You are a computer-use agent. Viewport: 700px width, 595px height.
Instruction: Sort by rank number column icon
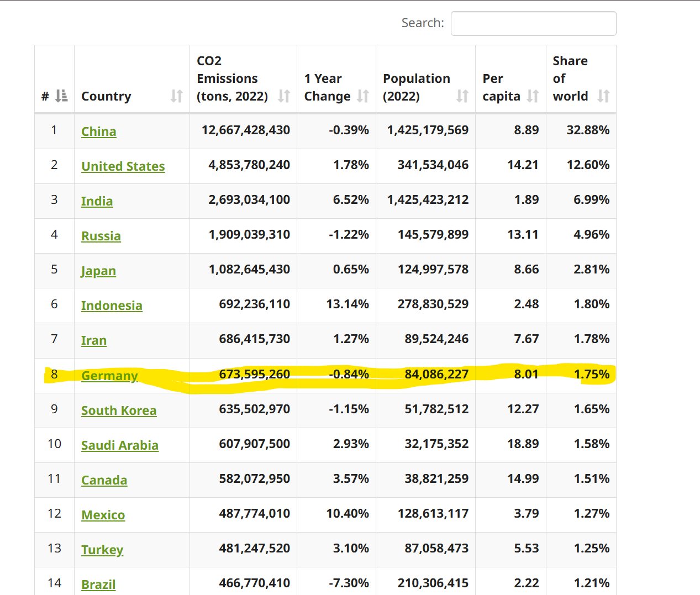pyautogui.click(x=61, y=96)
